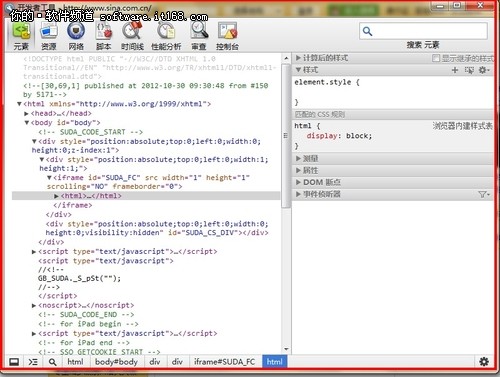Expand the selected html…/html node

coord(56,196)
